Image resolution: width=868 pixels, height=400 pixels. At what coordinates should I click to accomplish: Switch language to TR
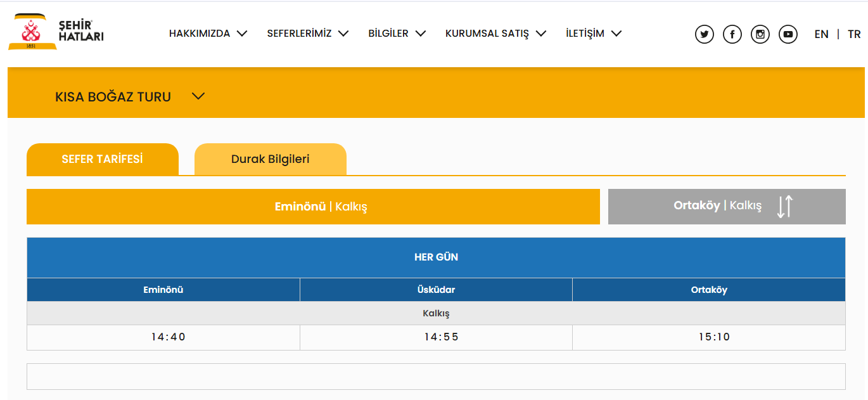[854, 34]
